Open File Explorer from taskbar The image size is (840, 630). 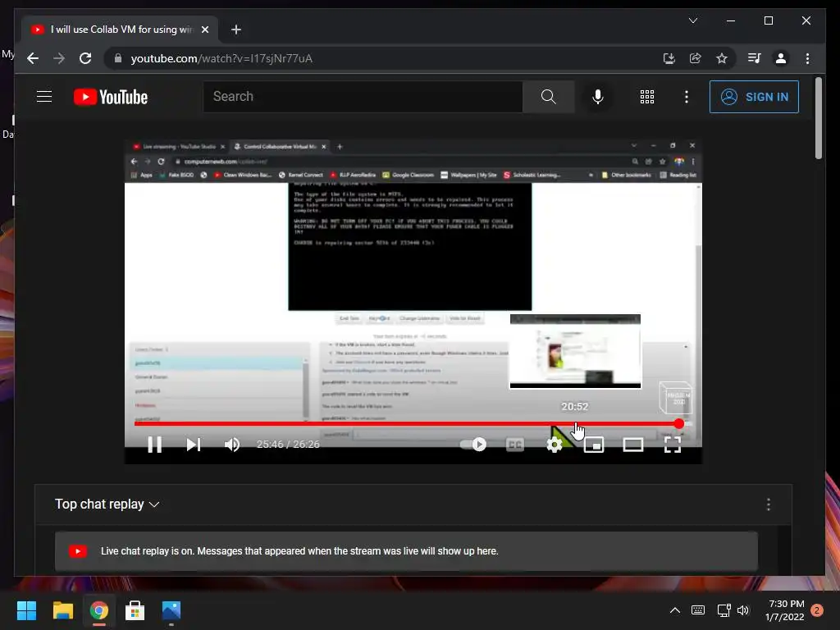[x=62, y=610]
